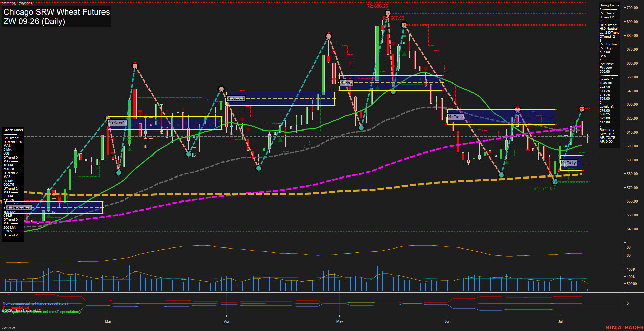The image size is (644, 331).
Task: Click the date range '2/2/2026 - 7/9/2026'
Action: [x=17, y=4]
